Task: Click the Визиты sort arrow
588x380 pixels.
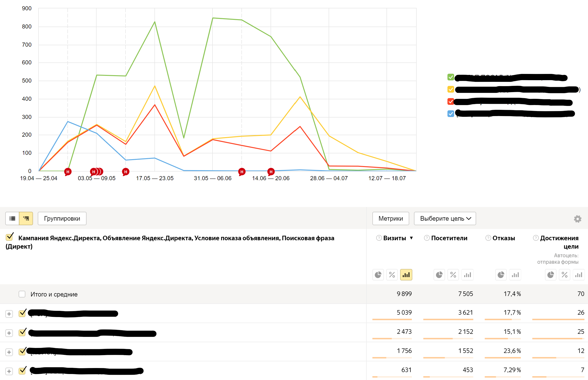Action: pos(411,238)
